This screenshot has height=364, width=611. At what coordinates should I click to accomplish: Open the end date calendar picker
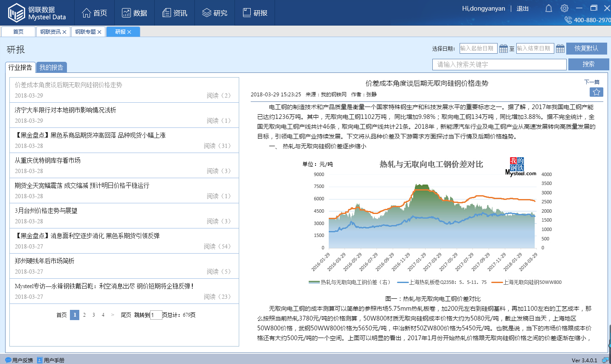point(560,49)
